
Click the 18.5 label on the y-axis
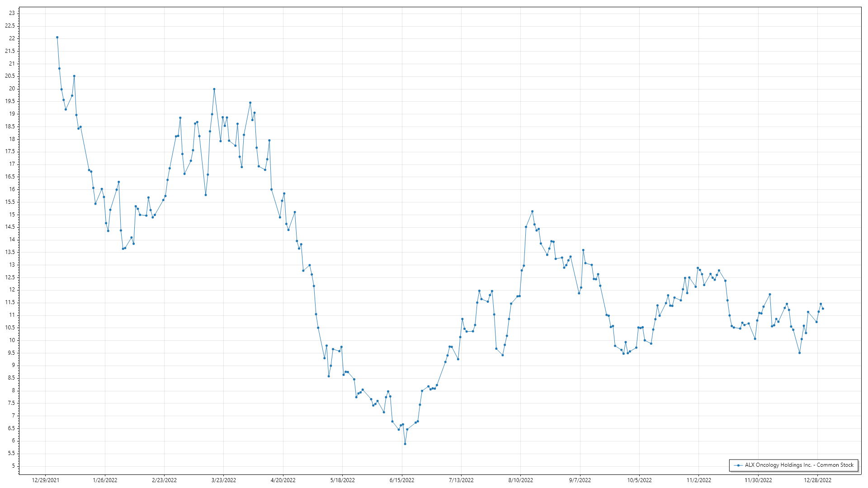click(10, 127)
